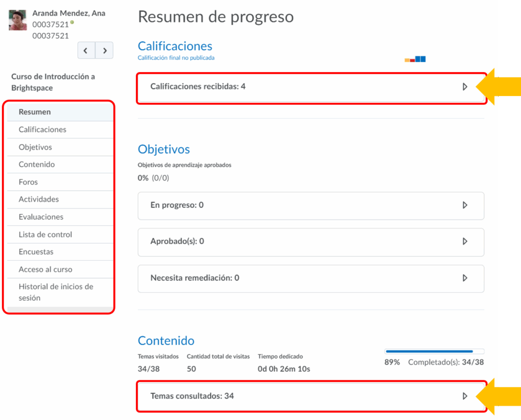Open Evaluaciones from the sidebar
Image resolution: width=521 pixels, height=420 pixels.
pos(41,217)
